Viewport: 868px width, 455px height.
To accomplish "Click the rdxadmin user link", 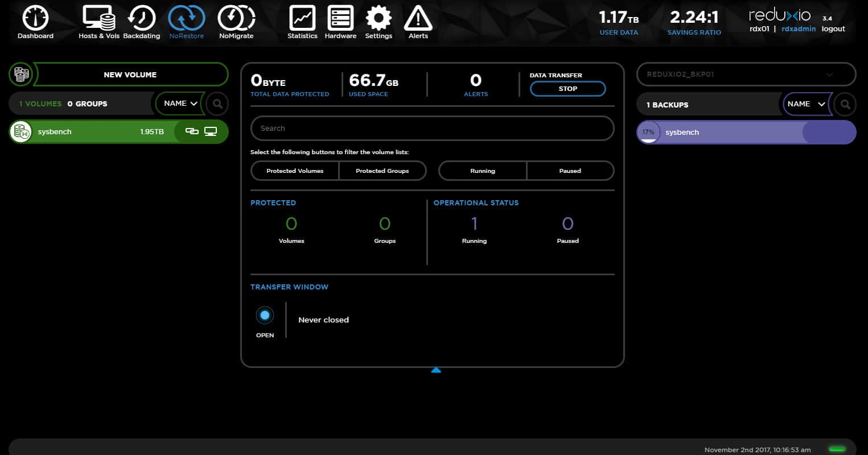I will click(x=799, y=29).
